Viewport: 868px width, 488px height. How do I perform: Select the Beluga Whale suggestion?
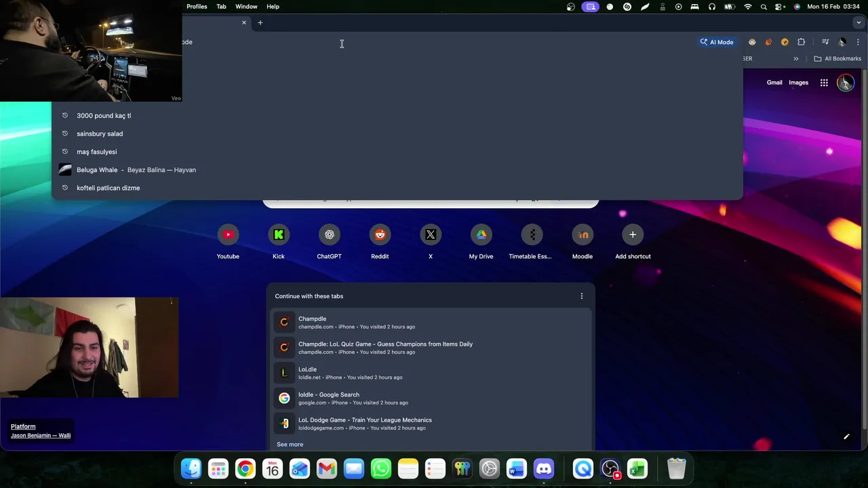[x=397, y=170]
